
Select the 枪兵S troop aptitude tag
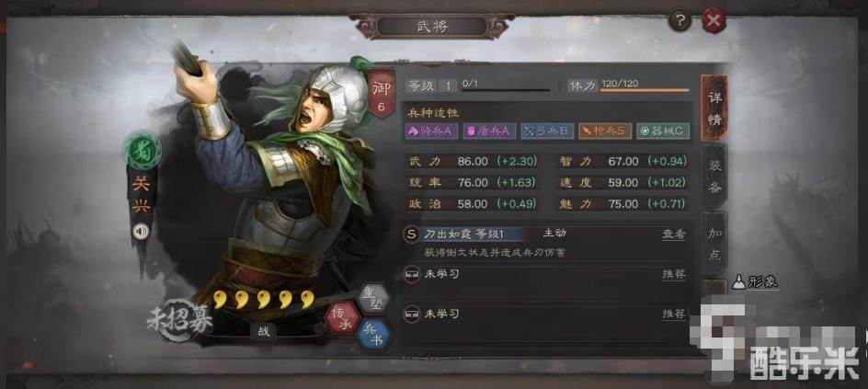pos(605,132)
